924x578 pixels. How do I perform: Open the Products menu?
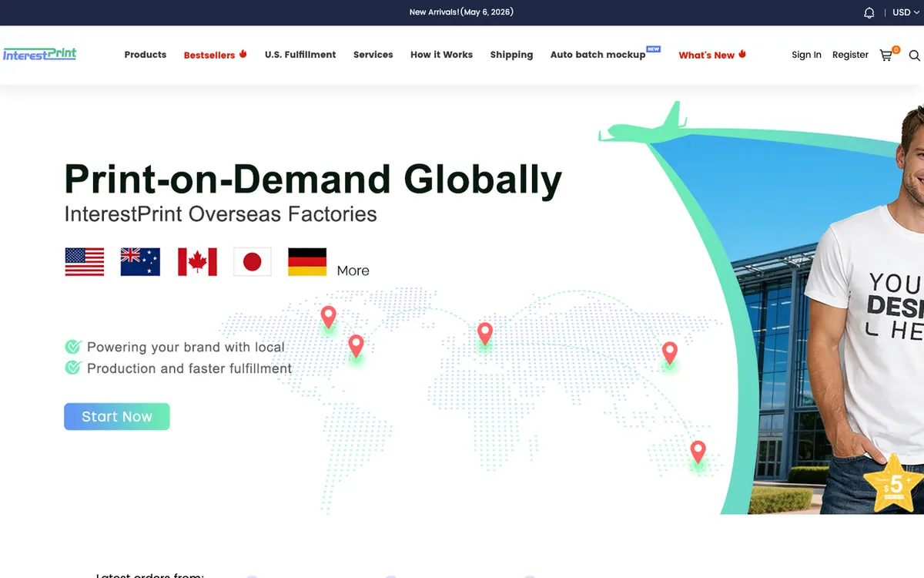coord(146,55)
